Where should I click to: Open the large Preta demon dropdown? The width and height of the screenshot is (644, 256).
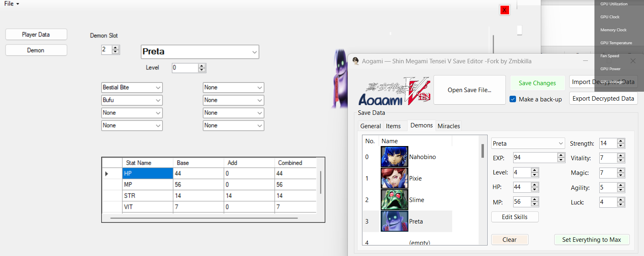tap(254, 52)
